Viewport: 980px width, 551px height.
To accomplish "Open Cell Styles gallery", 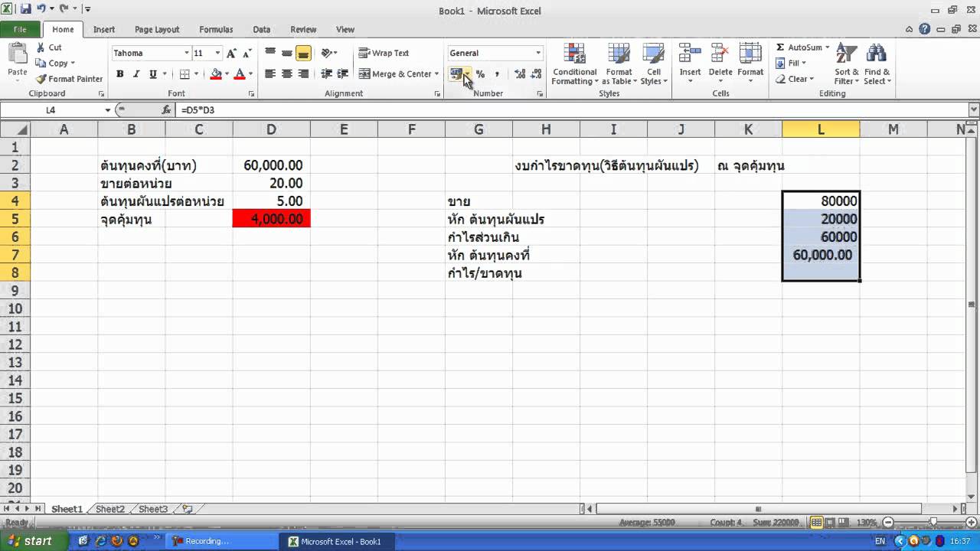I will pos(653,64).
